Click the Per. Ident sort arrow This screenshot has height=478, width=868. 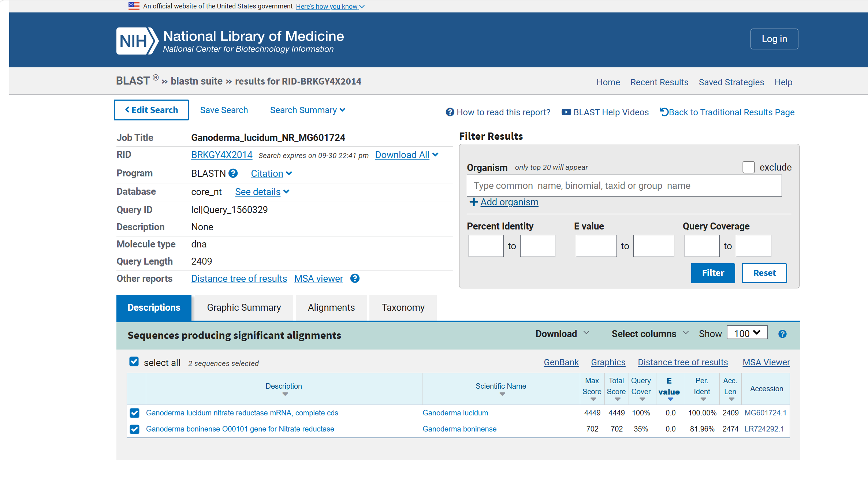point(703,399)
